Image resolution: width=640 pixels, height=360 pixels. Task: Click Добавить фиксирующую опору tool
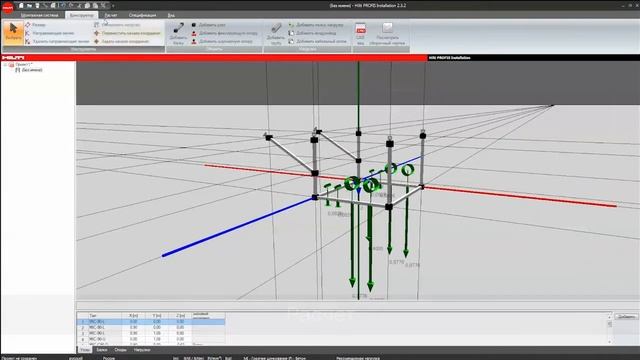(x=224, y=33)
